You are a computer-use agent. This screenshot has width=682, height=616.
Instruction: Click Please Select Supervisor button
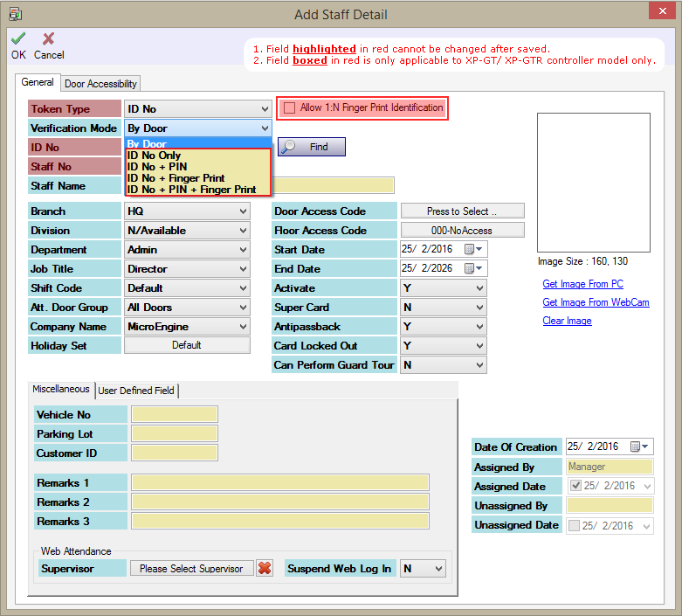191,569
